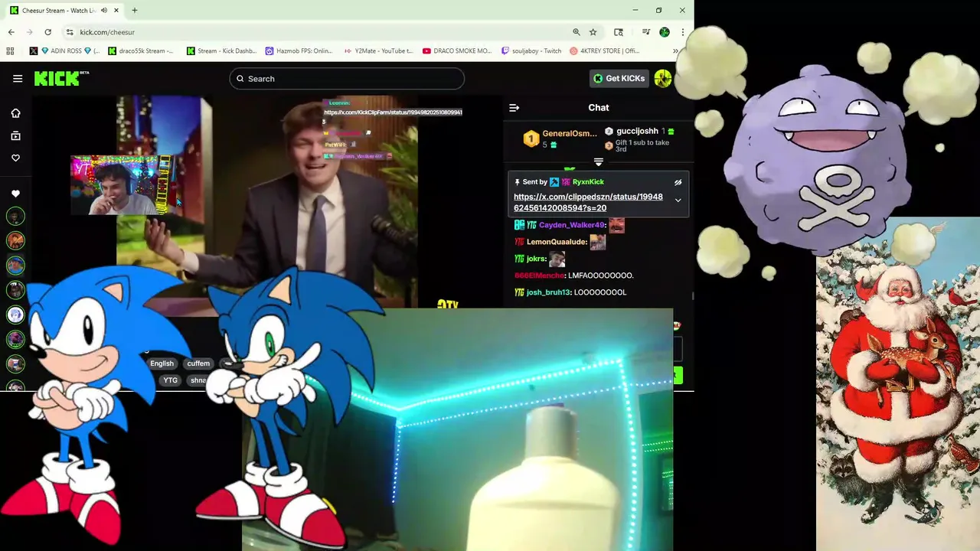
Task: Reload the page in Chrome
Action: [47, 32]
